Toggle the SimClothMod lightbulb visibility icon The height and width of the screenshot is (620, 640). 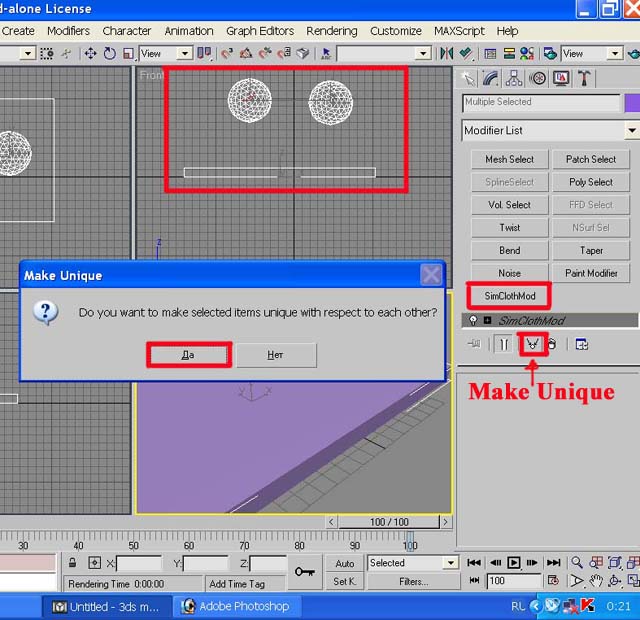pos(473,320)
